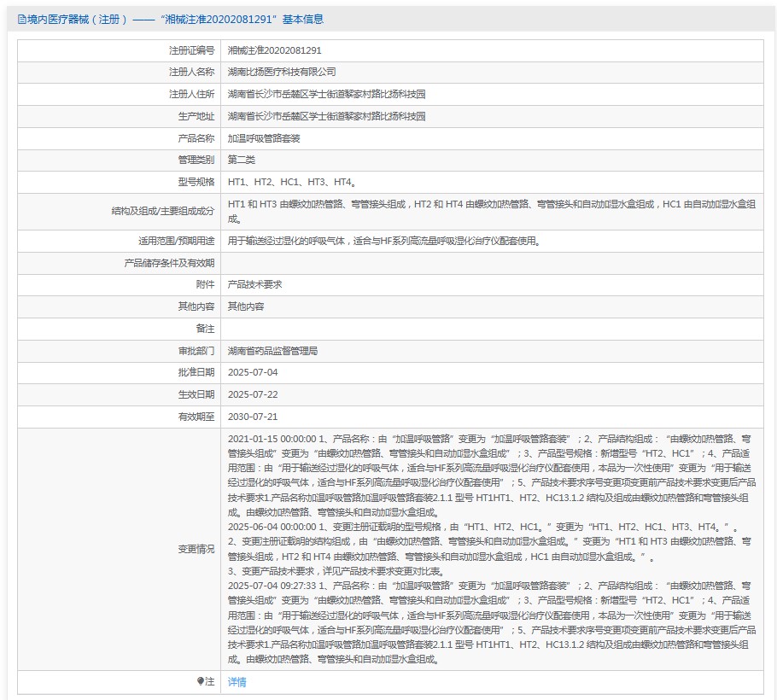Click model list HT1、HT2、HC1、HT3、HT4
Viewport: 777px width, 700px height.
point(292,183)
